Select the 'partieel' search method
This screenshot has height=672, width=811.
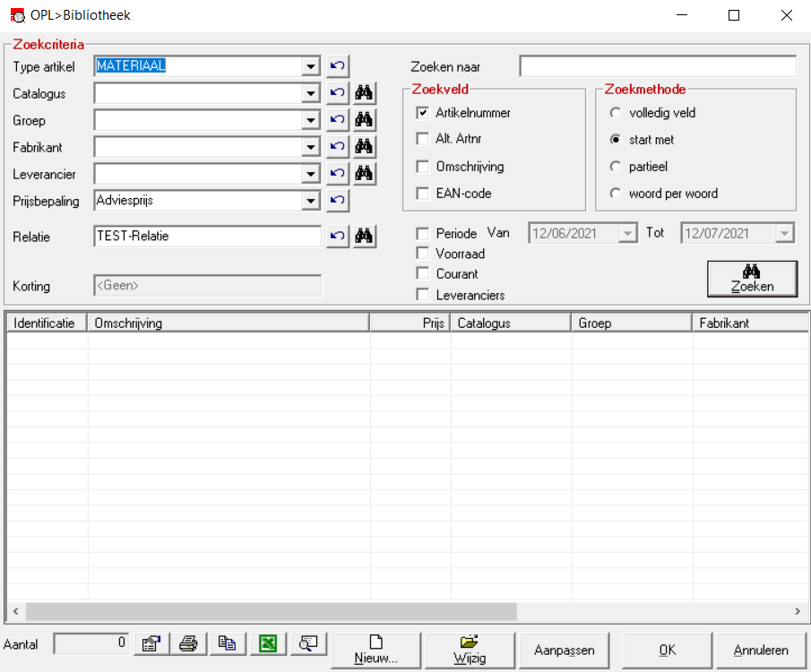click(616, 167)
